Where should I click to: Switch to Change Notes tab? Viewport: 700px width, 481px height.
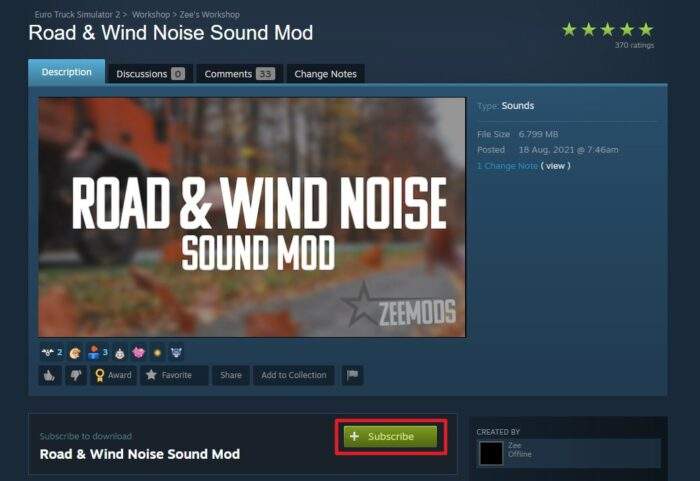coord(325,74)
